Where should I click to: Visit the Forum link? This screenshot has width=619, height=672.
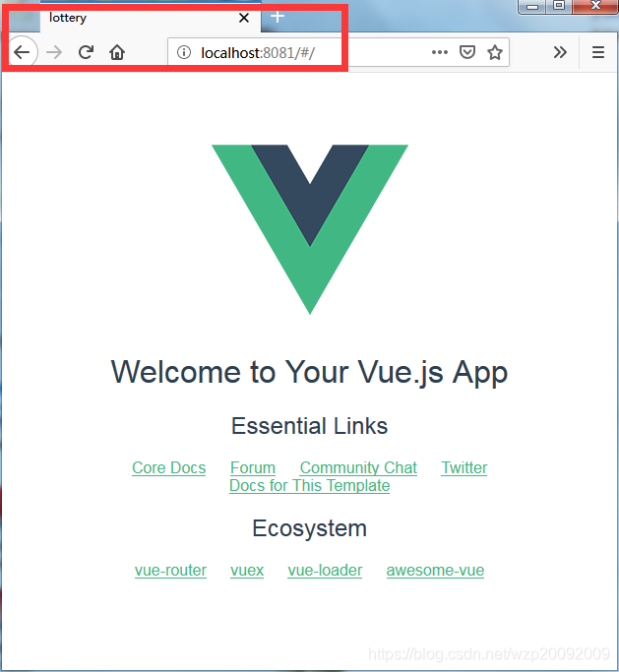click(x=253, y=467)
